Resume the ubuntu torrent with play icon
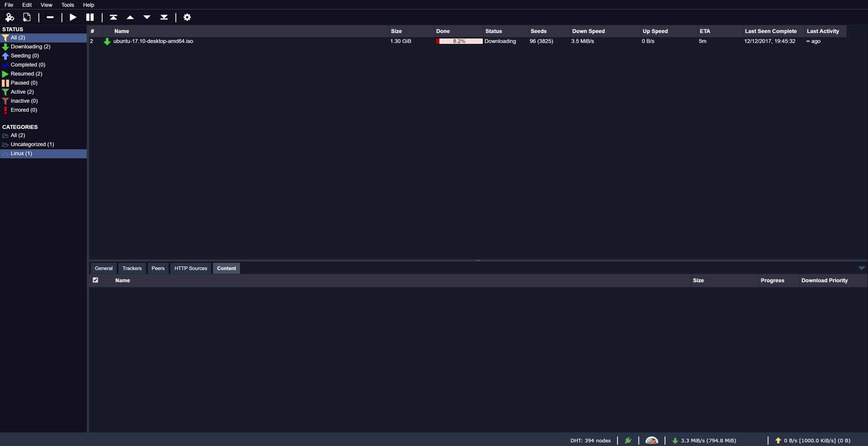868x446 pixels. pos(72,17)
